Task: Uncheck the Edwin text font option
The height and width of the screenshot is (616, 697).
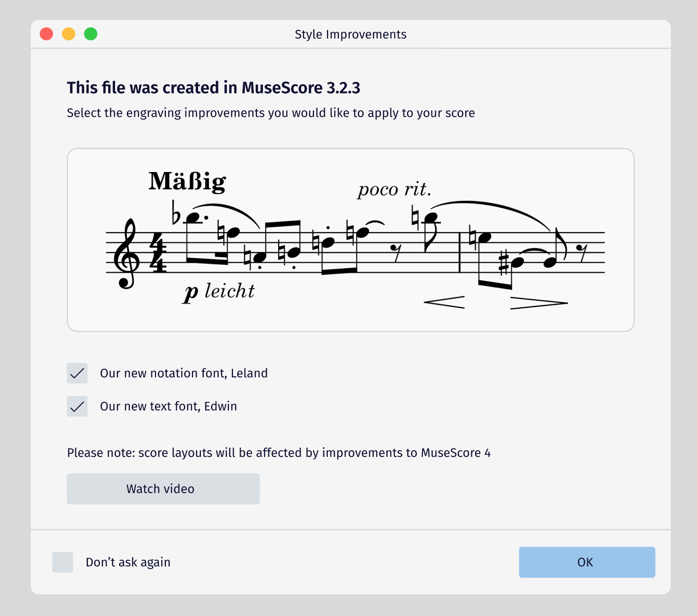Action: (x=77, y=406)
